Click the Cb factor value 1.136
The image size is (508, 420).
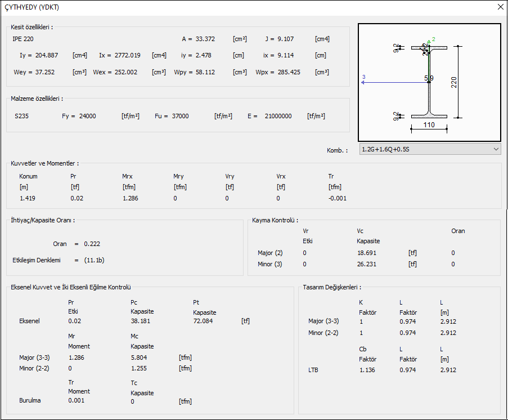[x=367, y=370]
